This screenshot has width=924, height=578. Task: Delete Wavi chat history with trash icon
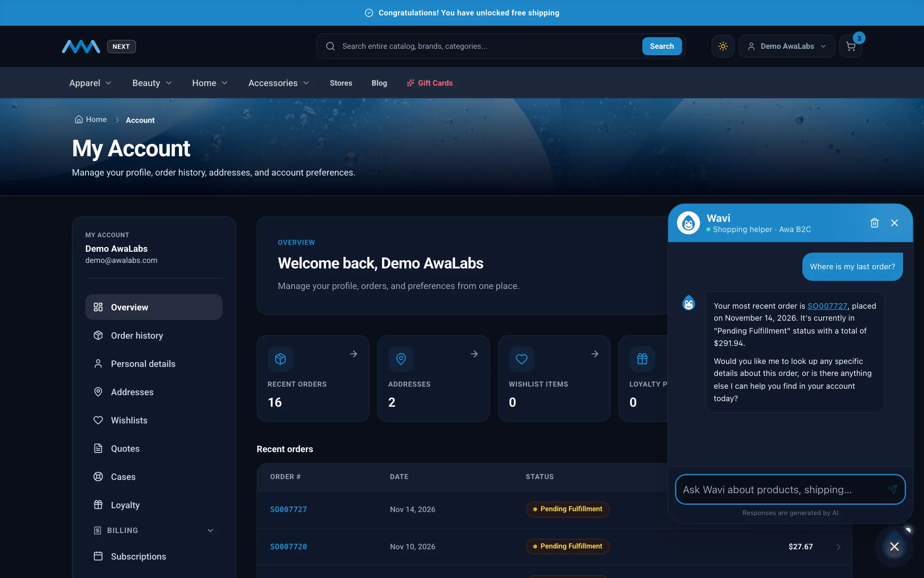coord(874,223)
